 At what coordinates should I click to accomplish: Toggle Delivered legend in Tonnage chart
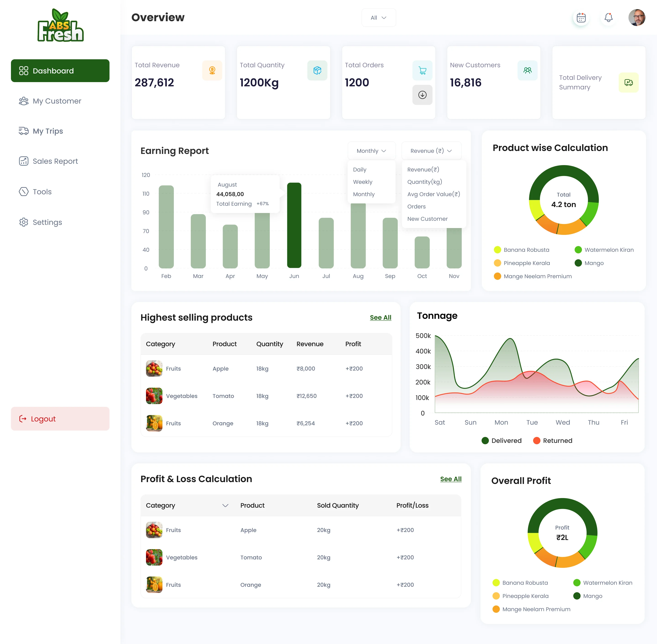(501, 440)
